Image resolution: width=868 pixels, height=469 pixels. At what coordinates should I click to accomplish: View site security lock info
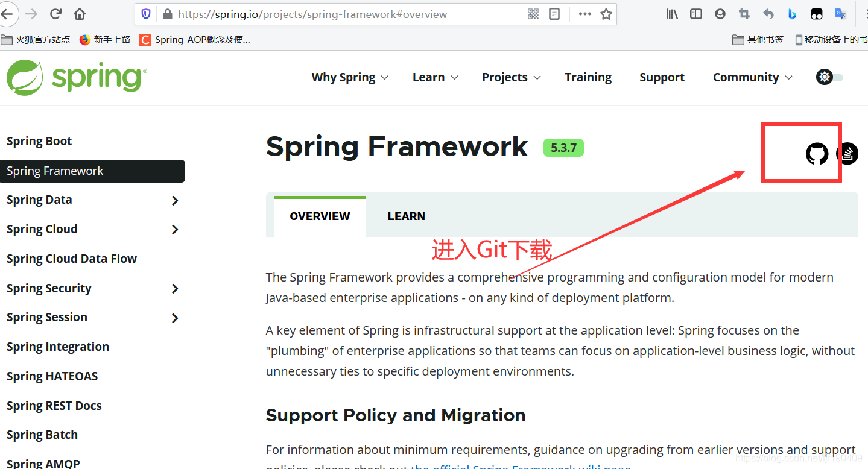[168, 14]
